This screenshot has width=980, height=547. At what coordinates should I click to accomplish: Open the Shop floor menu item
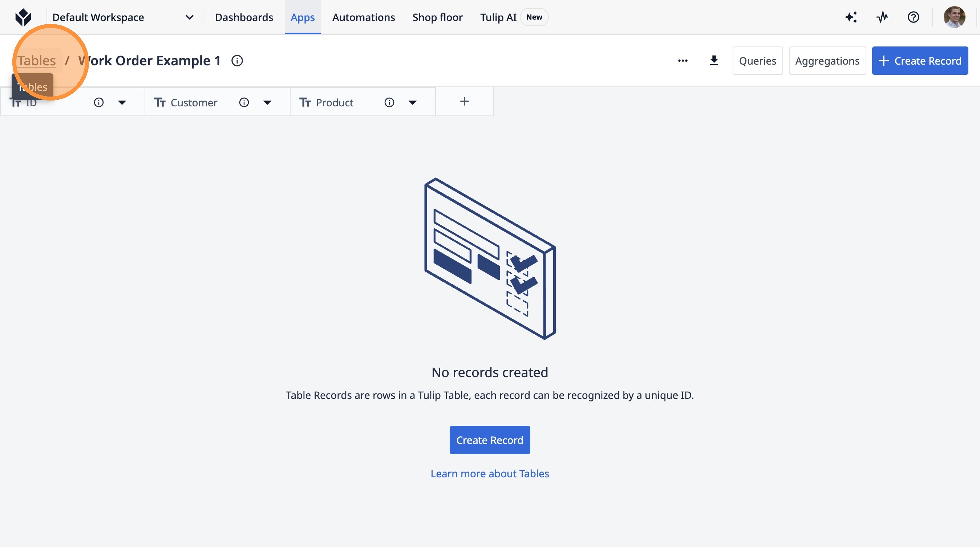pos(437,17)
